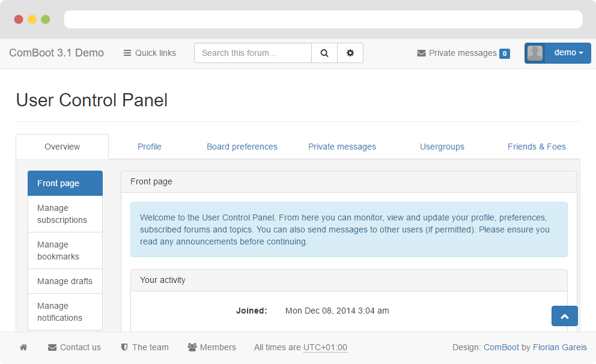Open the Members footer link
Screen dimensions: 596x364
[x=211, y=347]
